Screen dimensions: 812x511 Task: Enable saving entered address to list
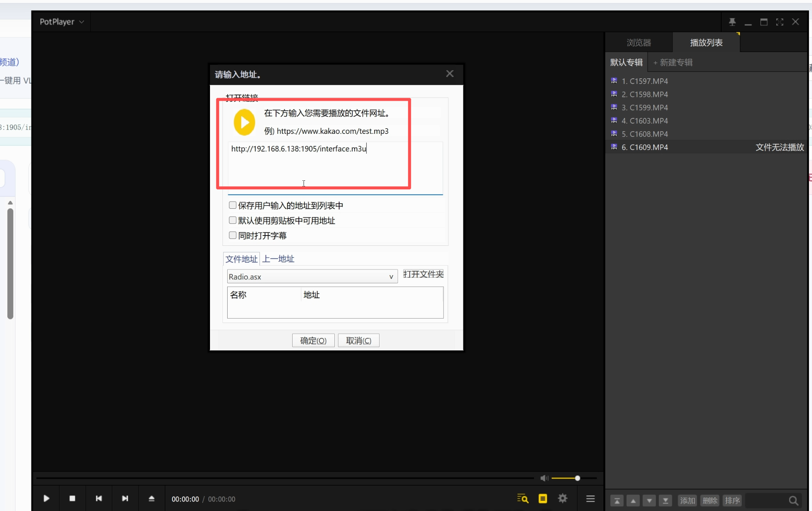pyautogui.click(x=233, y=205)
